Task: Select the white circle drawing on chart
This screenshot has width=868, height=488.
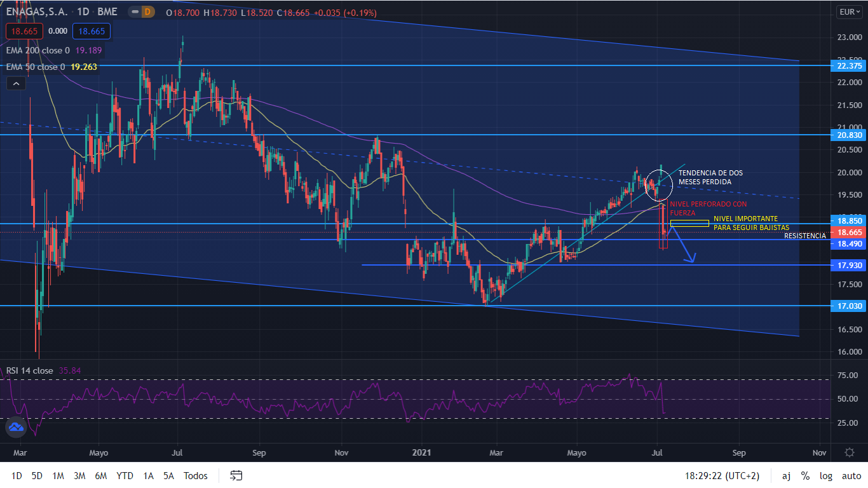Action: pos(658,186)
